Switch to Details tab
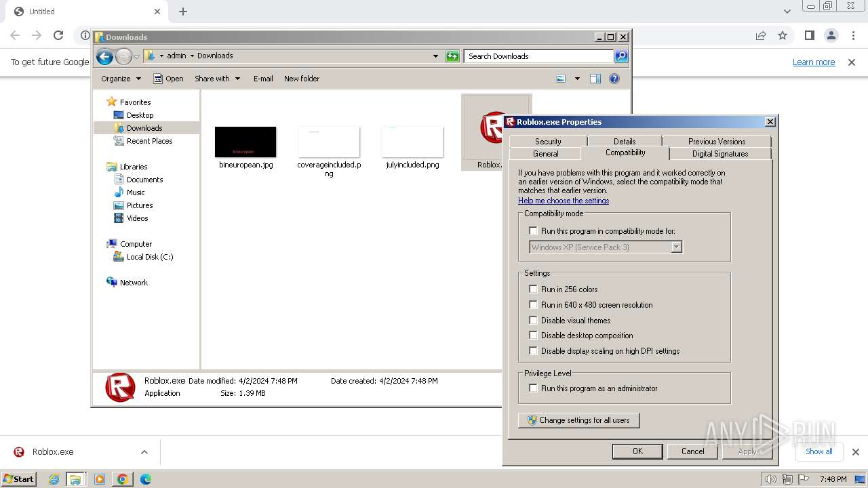 click(x=625, y=141)
